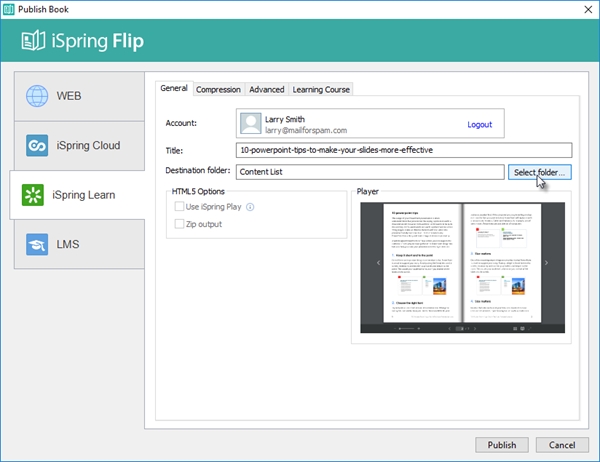Select the WEB globe icon

(37, 96)
